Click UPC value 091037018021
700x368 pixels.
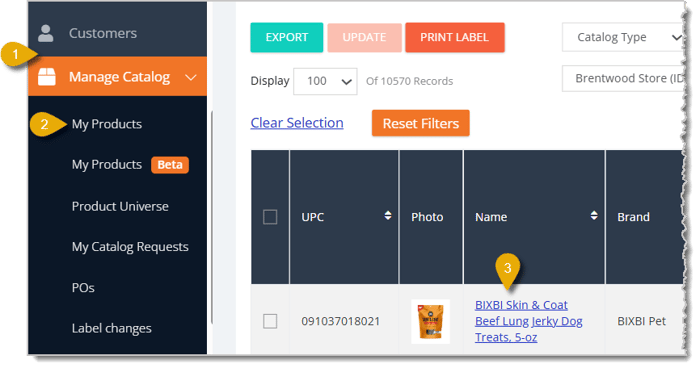click(x=341, y=322)
